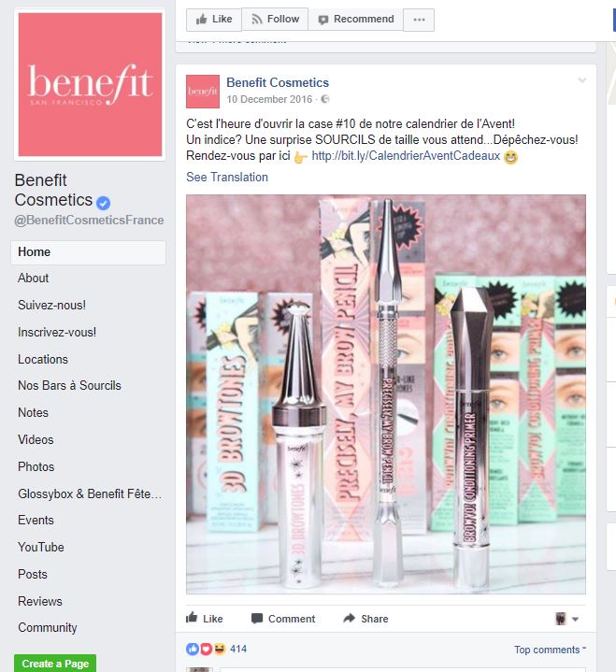616x672 pixels.
Task: Share the brow products post
Action: (365, 619)
